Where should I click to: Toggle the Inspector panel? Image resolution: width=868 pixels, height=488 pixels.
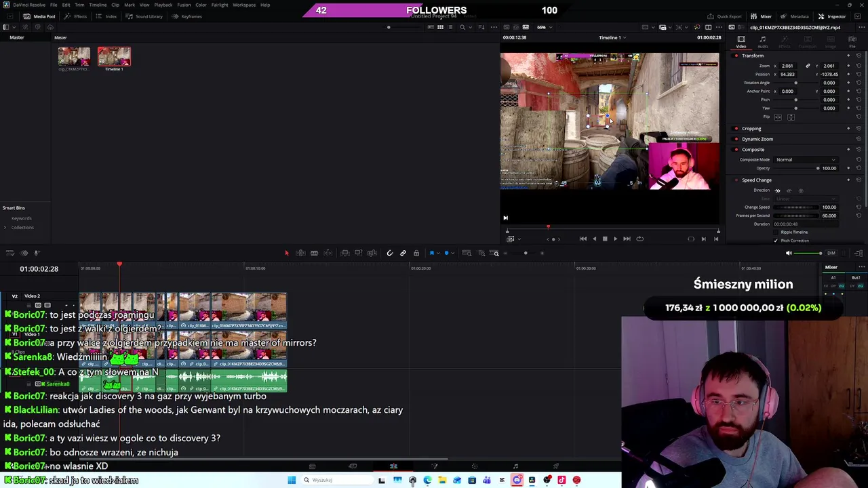pyautogui.click(x=832, y=16)
